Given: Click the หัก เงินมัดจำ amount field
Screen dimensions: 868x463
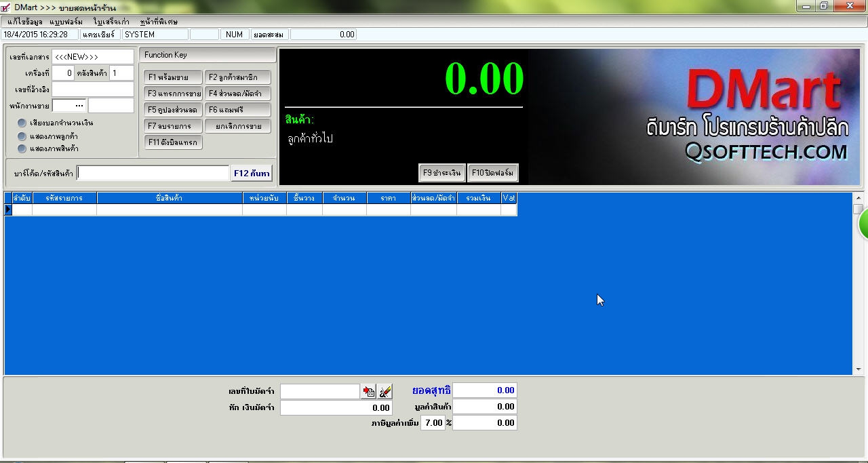Looking at the screenshot, I should [336, 407].
